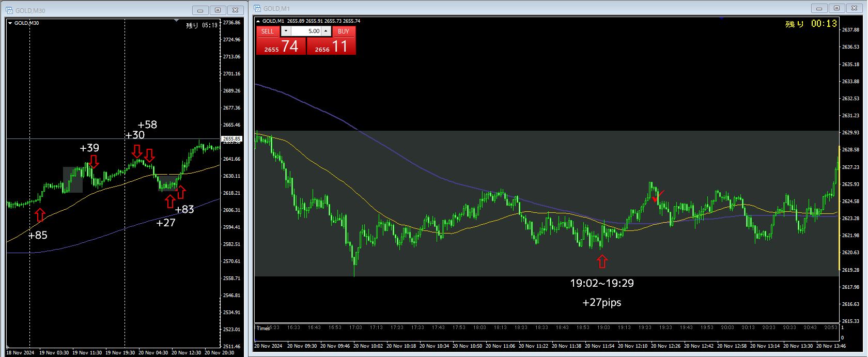Click the +39 text label
868x357 pixels.
89,148
